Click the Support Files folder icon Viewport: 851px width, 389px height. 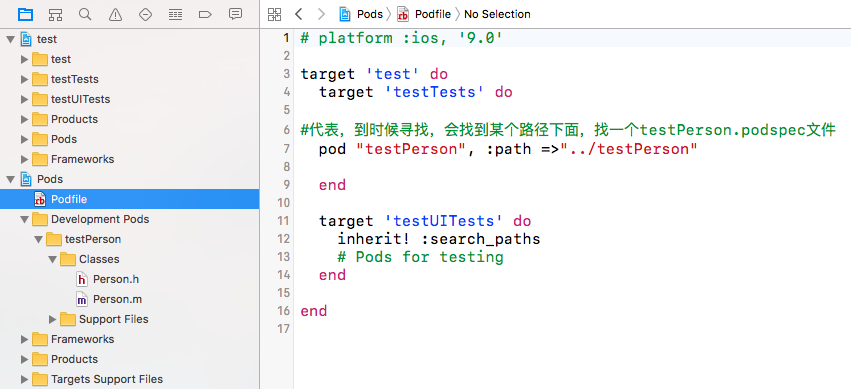click(67, 320)
